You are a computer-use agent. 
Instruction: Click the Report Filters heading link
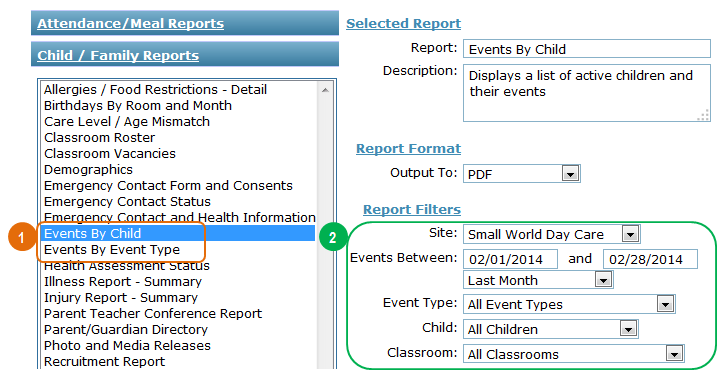412,209
